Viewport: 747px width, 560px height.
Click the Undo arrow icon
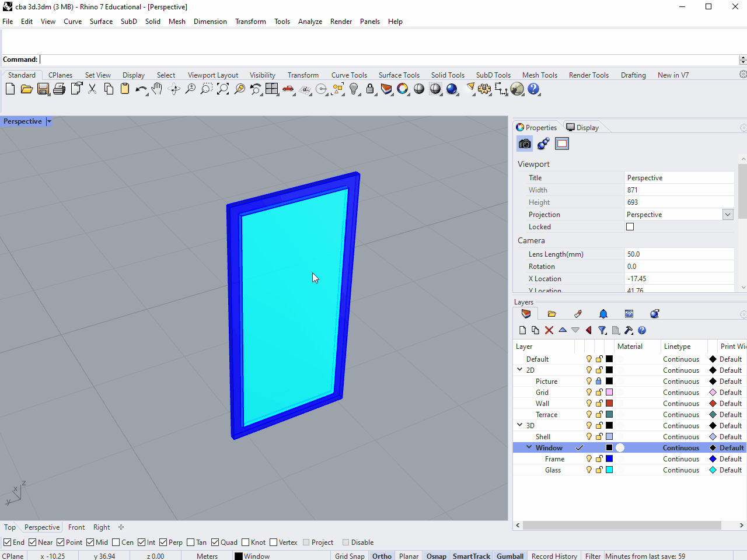point(140,89)
